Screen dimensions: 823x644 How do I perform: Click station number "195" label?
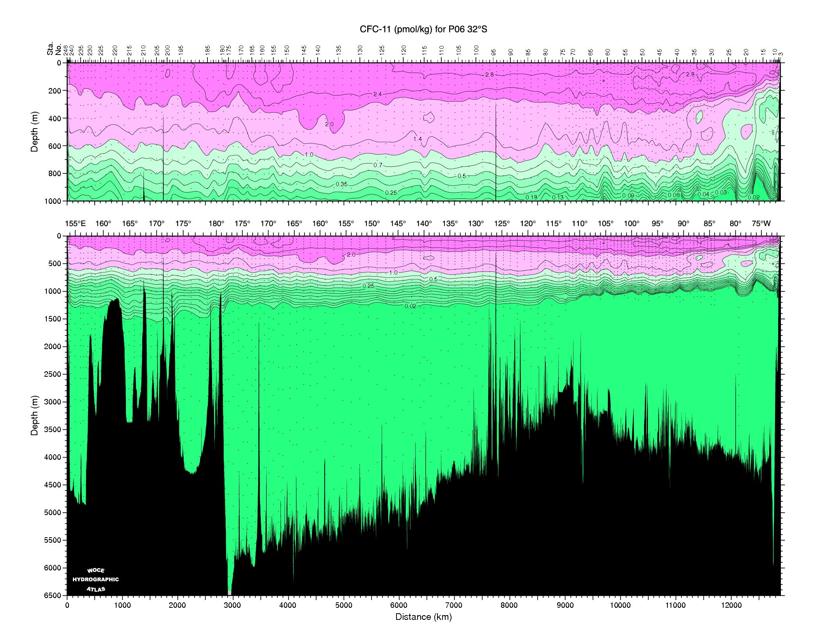pos(181,50)
